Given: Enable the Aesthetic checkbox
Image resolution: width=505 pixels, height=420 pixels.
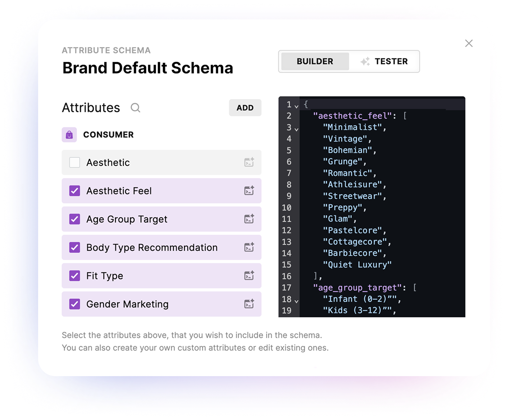Looking at the screenshot, I should [74, 163].
